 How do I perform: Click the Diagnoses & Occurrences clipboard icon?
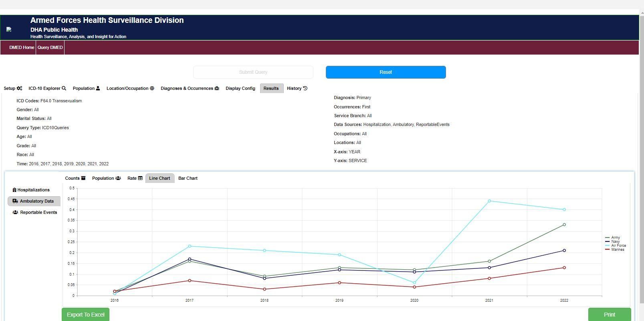pos(217,88)
